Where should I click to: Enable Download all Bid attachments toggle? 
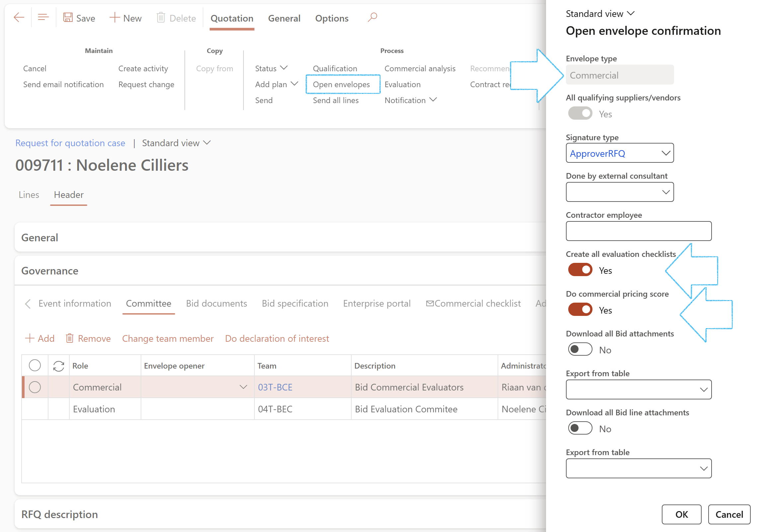click(580, 350)
